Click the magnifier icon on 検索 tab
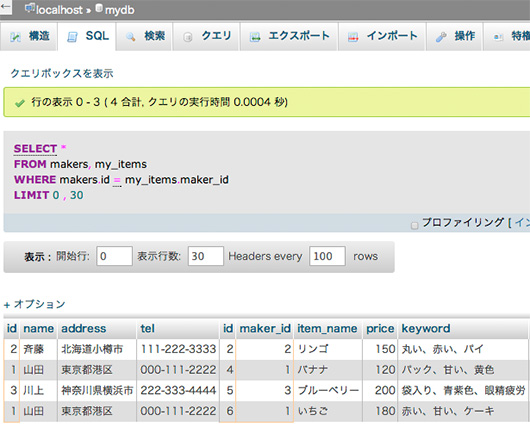 [x=130, y=37]
